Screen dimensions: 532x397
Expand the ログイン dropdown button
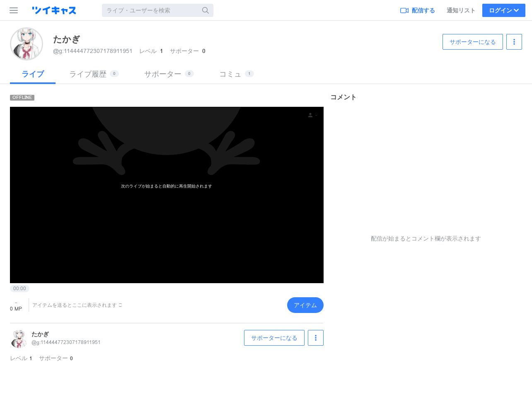[x=504, y=10]
